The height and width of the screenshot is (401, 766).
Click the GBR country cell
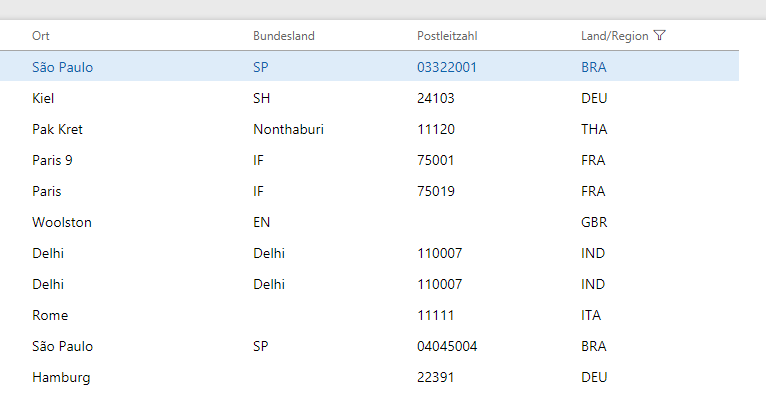[594, 223]
